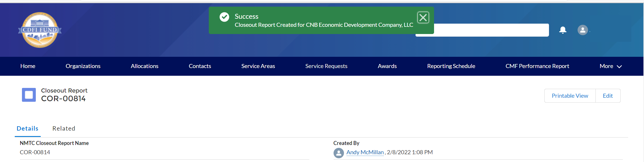Click the Closeout Report record icon

point(29,95)
